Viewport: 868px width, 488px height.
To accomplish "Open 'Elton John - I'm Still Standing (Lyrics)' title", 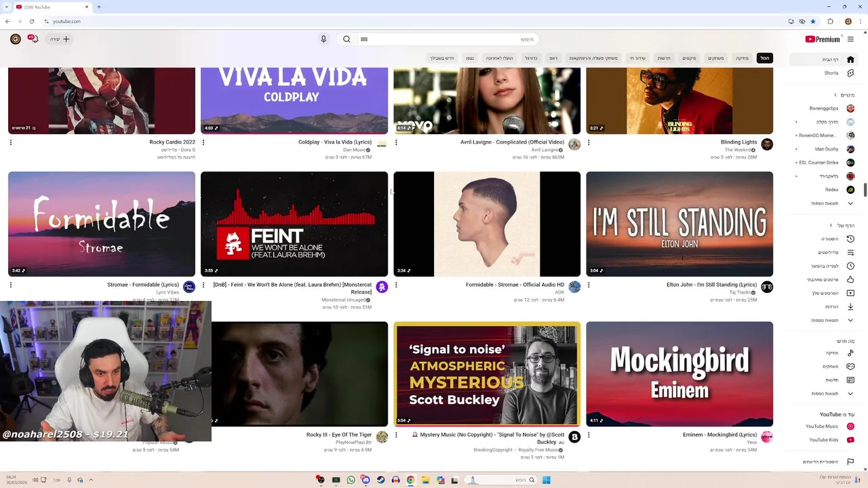I will (711, 285).
